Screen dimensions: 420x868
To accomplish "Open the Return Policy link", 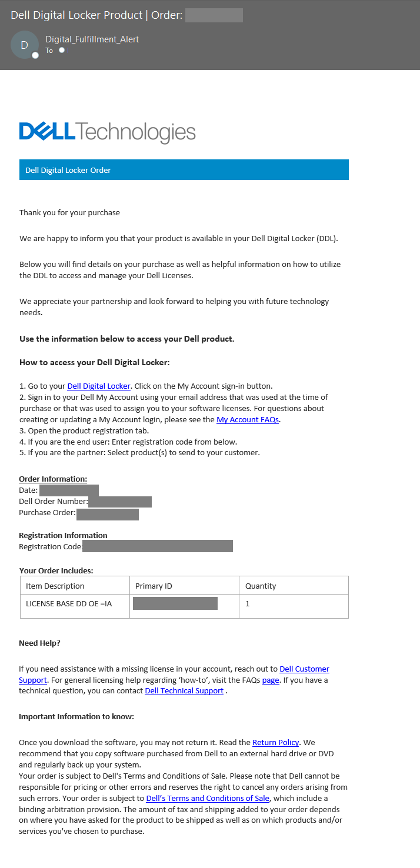I will tap(276, 742).
